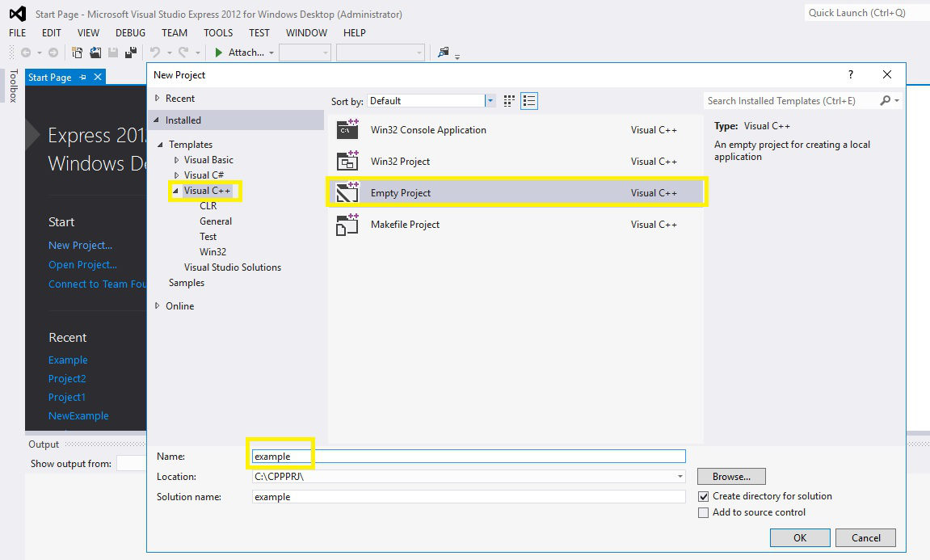Collapse the Visual C++ tree node
Screen dimensions: 930x560
[x=175, y=191]
